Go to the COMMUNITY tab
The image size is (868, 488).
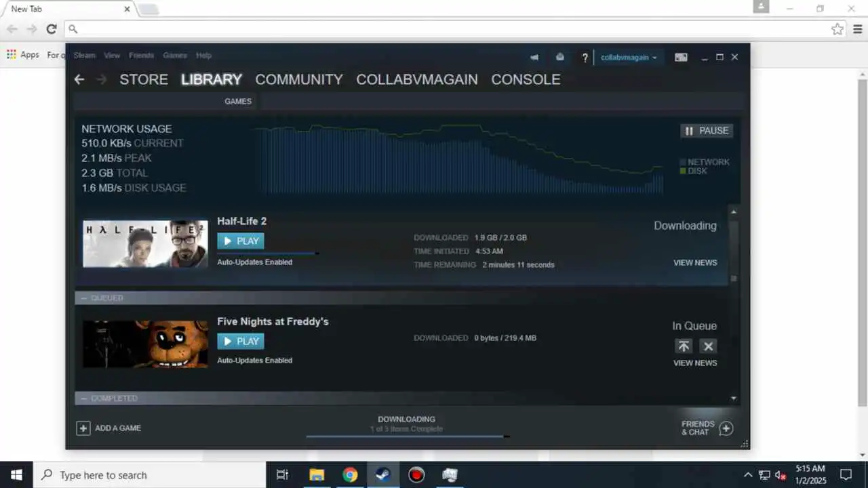pos(299,79)
